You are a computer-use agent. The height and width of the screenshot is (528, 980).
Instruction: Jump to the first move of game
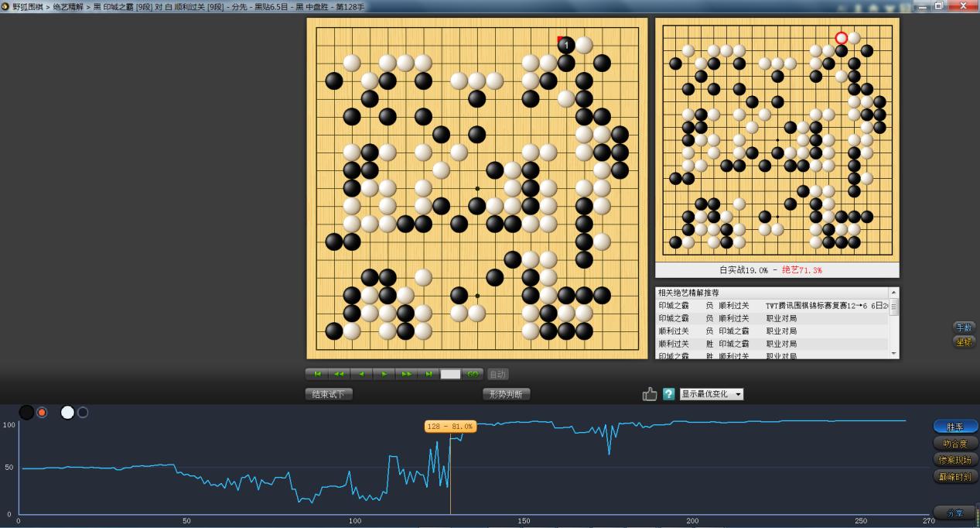point(316,374)
